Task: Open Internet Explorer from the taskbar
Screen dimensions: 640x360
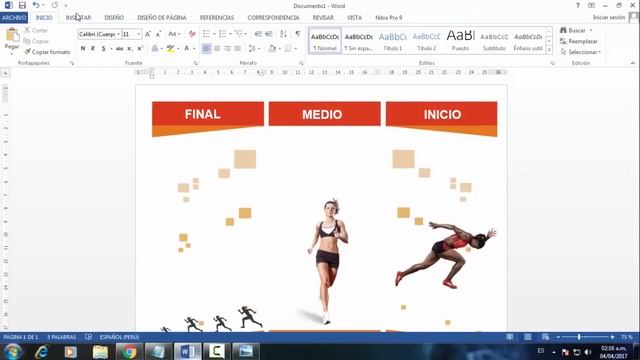Action: click(x=41, y=351)
